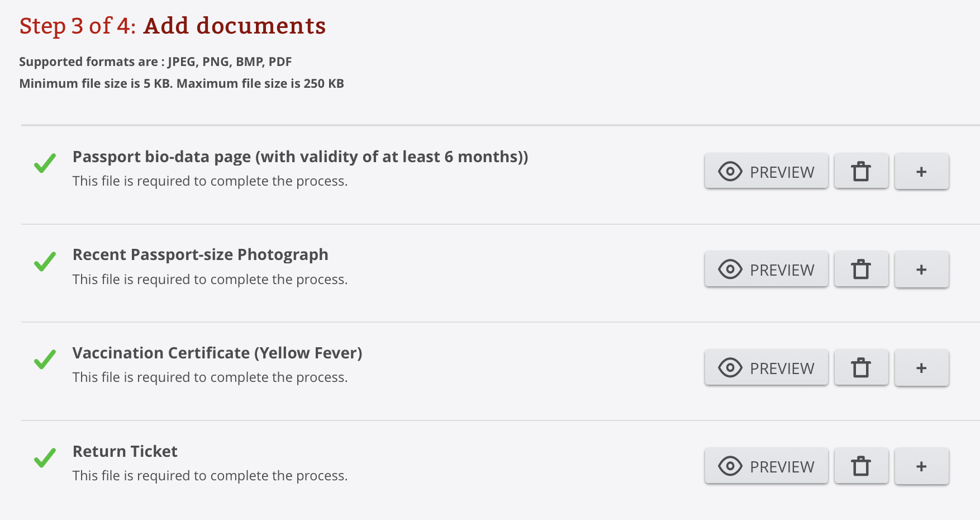This screenshot has height=520, width=980.
Task: Click the Return Ticket title text
Action: tap(125, 451)
